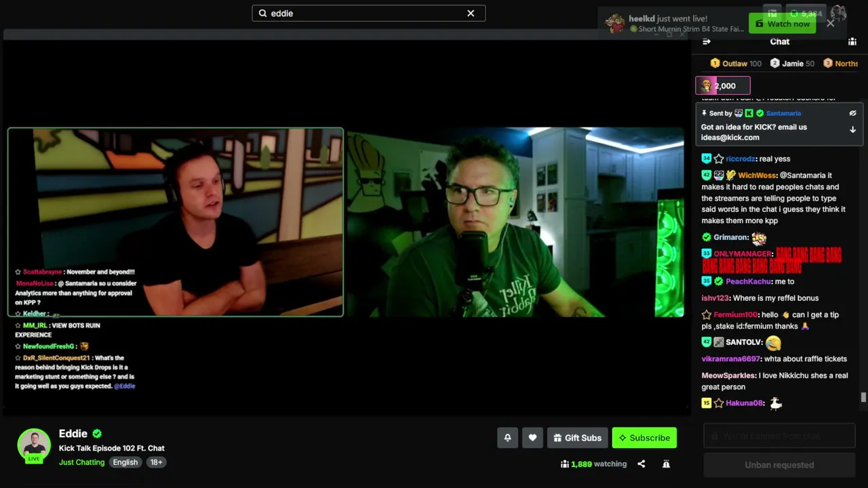
Task: Open WichWoss's user card in chat
Action: 757,176
